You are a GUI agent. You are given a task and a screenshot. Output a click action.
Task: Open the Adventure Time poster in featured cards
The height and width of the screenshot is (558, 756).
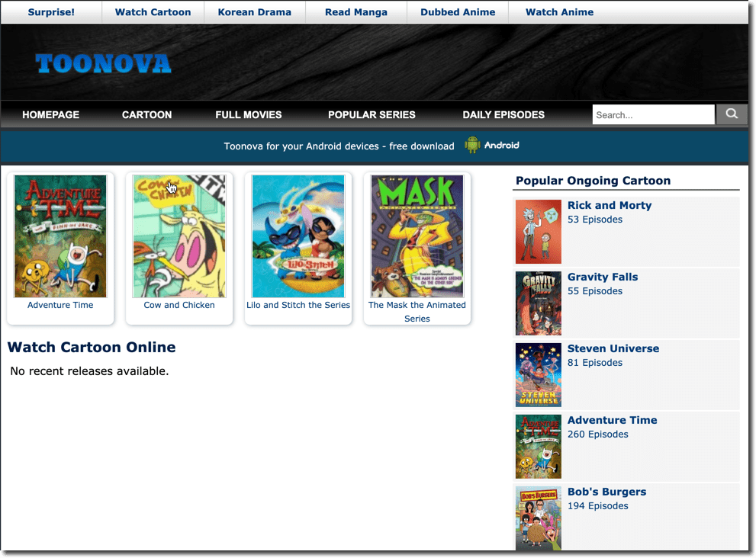60,236
